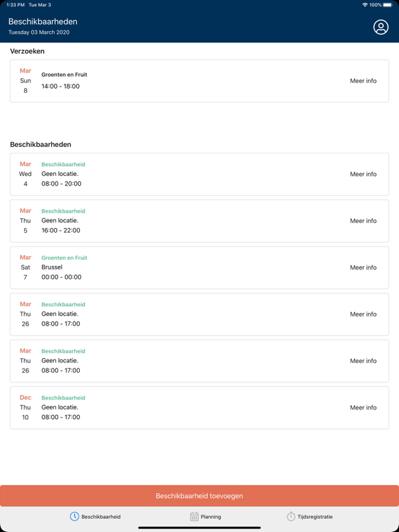Viewport: 399px width, 532px height.
Task: Open Meer info for Sat 7 Brussel
Action: pyautogui.click(x=363, y=267)
